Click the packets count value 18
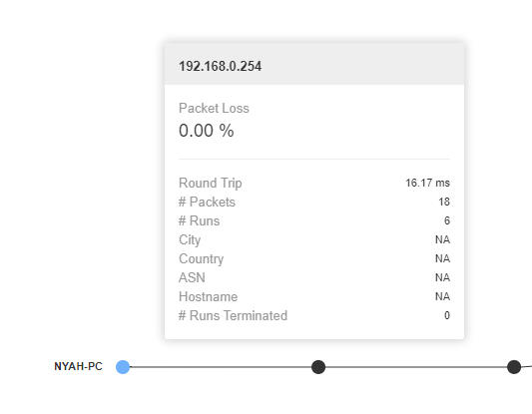 (444, 203)
